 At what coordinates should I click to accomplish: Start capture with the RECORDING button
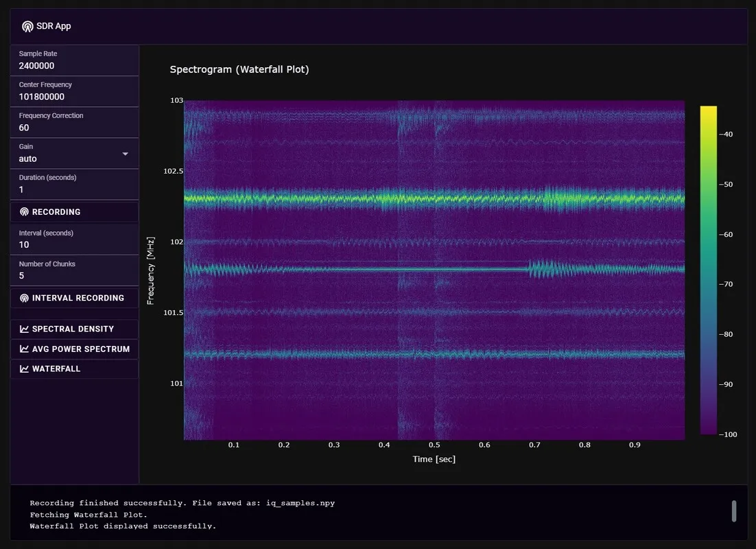tap(74, 212)
